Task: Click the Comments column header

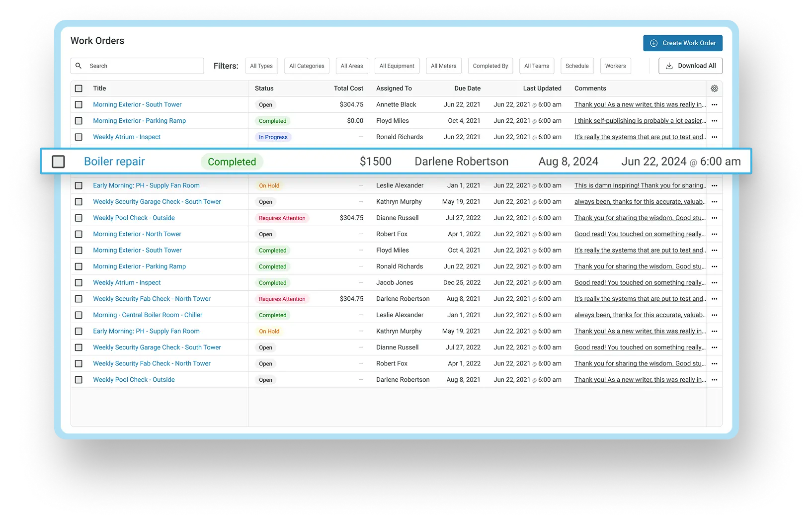Action: [x=590, y=88]
